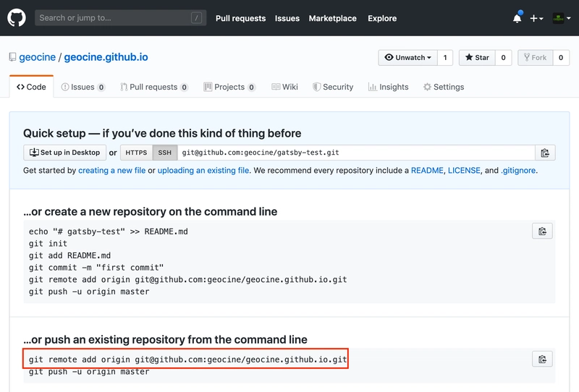
Task: View the fork count
Action: pyautogui.click(x=561, y=58)
